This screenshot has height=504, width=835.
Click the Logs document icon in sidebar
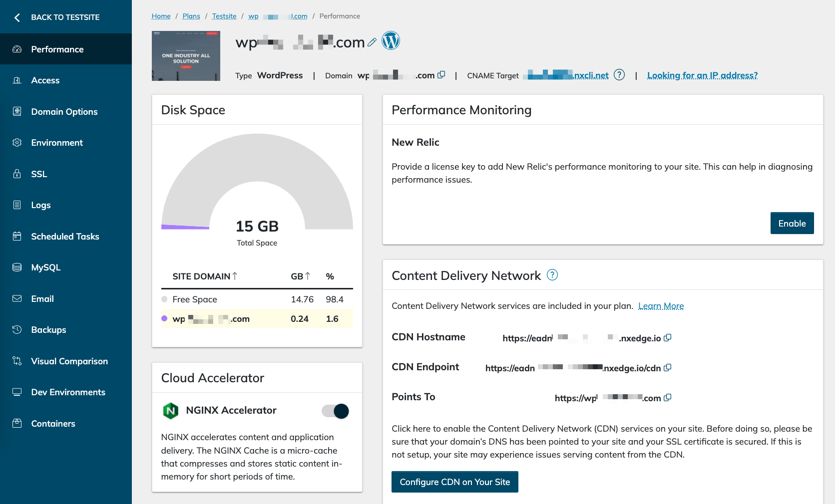[x=17, y=205]
